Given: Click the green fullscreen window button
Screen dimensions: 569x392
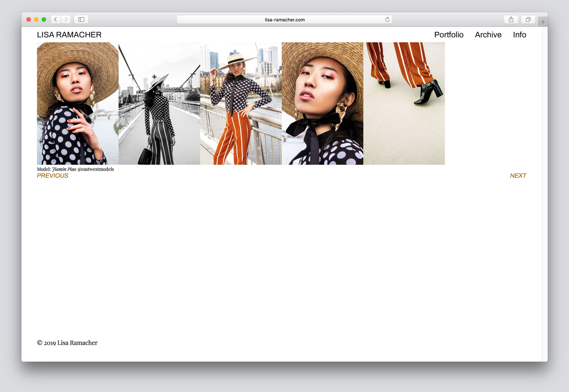Looking at the screenshot, I should [44, 20].
